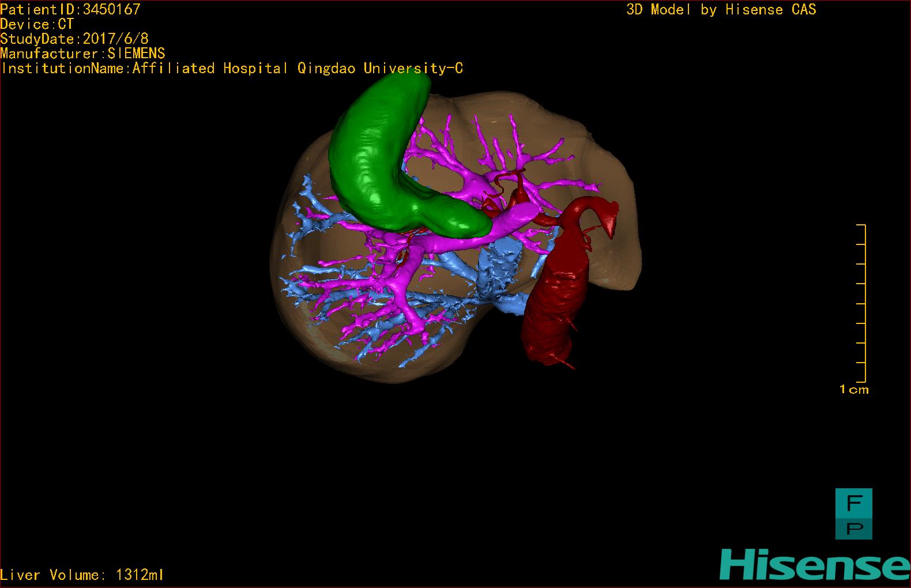Click the Manufacturer:SIEMENS label

(x=83, y=54)
